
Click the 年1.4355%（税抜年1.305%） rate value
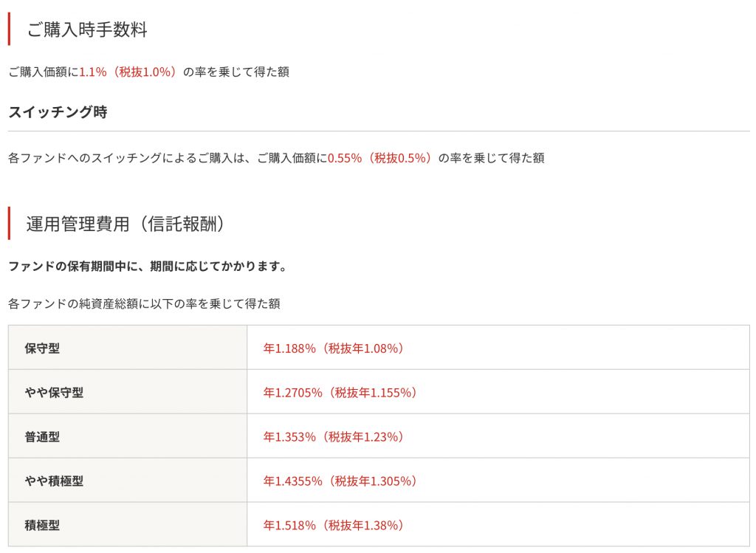pos(340,481)
